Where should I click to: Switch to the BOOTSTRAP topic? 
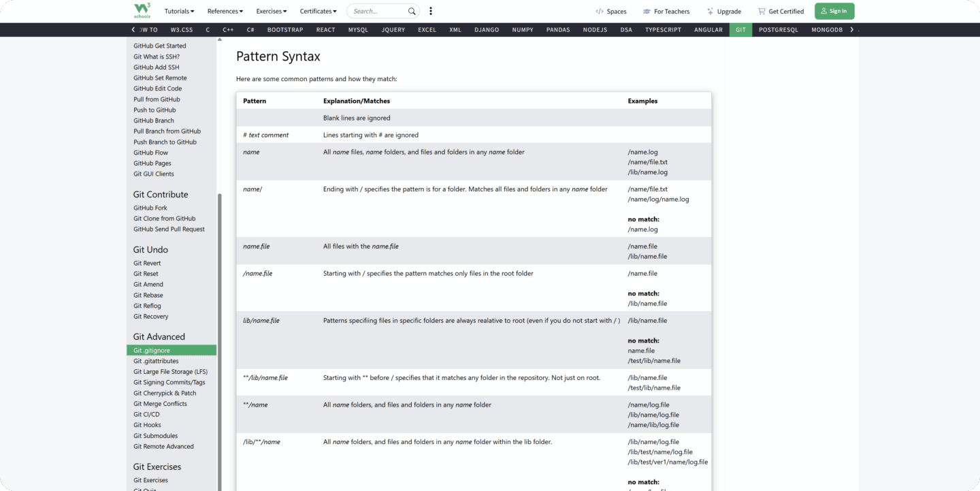pos(284,30)
